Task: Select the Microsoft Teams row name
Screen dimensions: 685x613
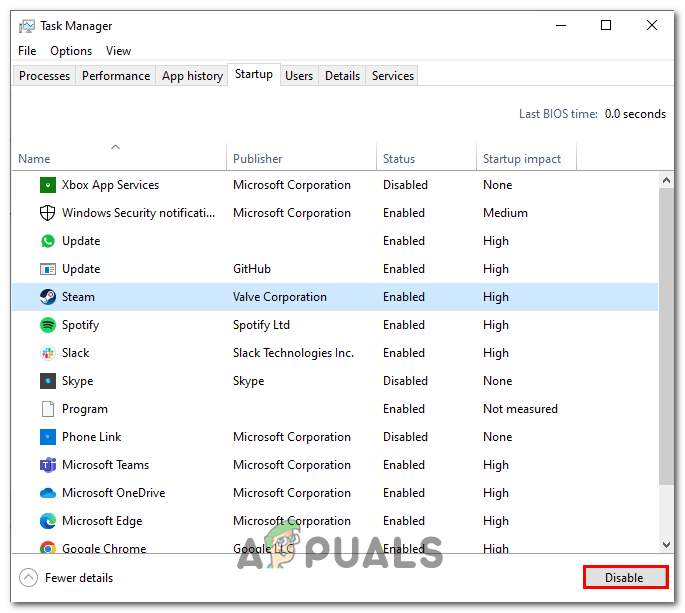Action: coord(105,464)
